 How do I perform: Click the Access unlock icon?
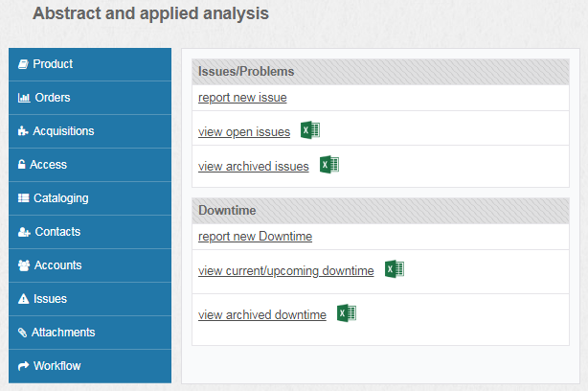[x=22, y=165]
